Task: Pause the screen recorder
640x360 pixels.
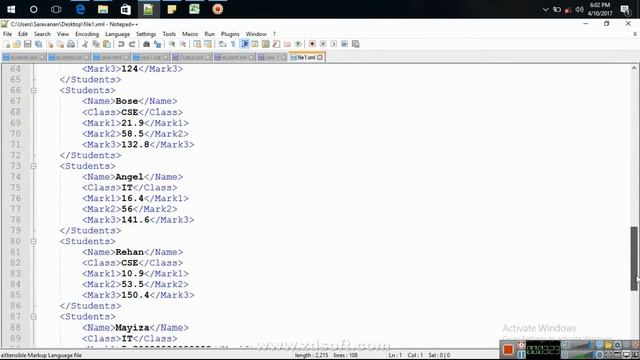Action: coord(521,354)
